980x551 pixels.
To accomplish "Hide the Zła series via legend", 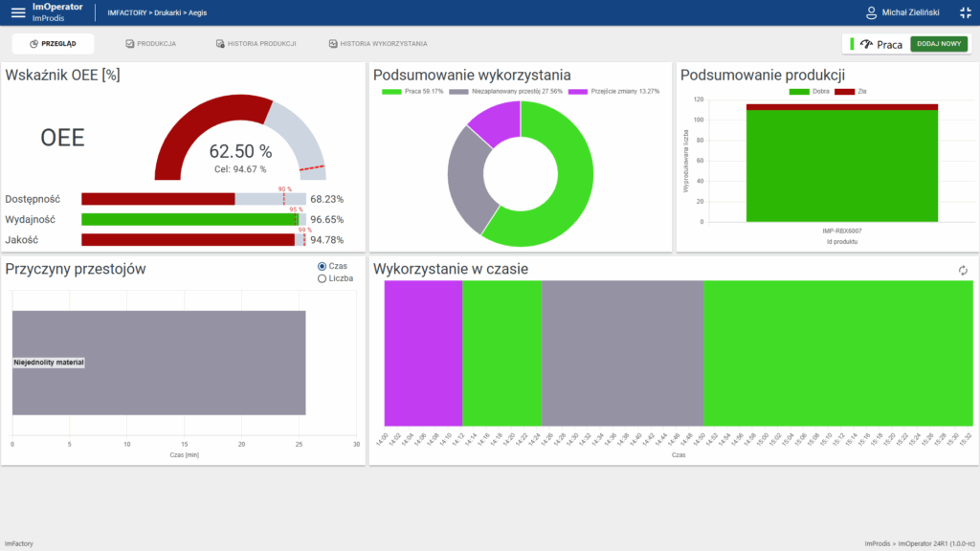I will point(857,91).
